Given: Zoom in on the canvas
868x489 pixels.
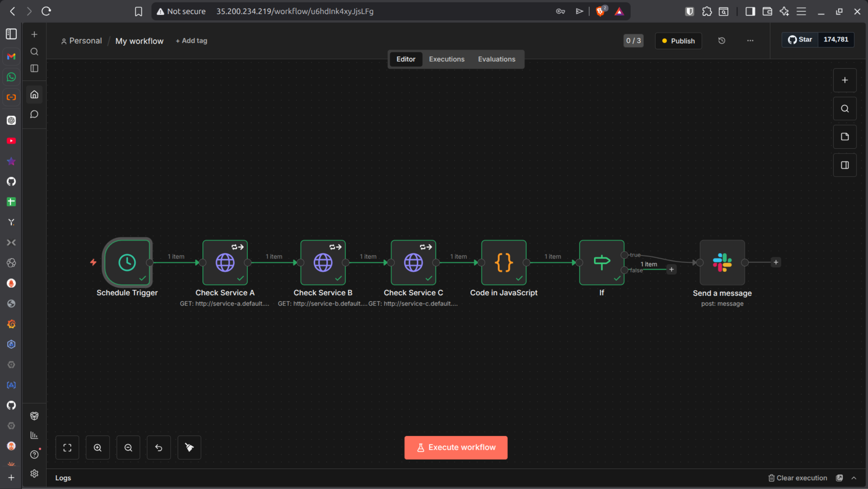Looking at the screenshot, I should point(98,447).
